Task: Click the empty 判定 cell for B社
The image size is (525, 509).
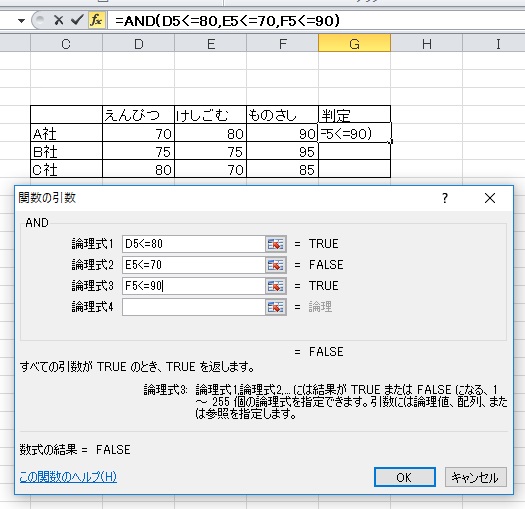Action: [x=354, y=151]
